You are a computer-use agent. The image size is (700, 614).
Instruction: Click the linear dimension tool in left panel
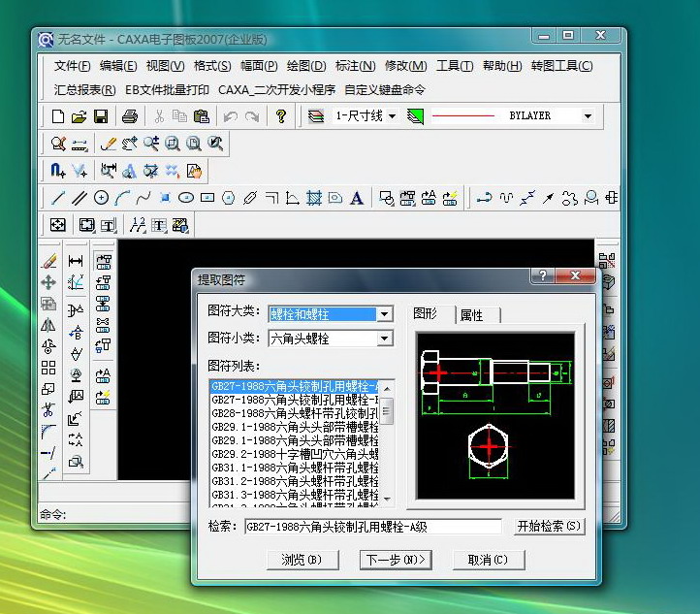tap(76, 260)
